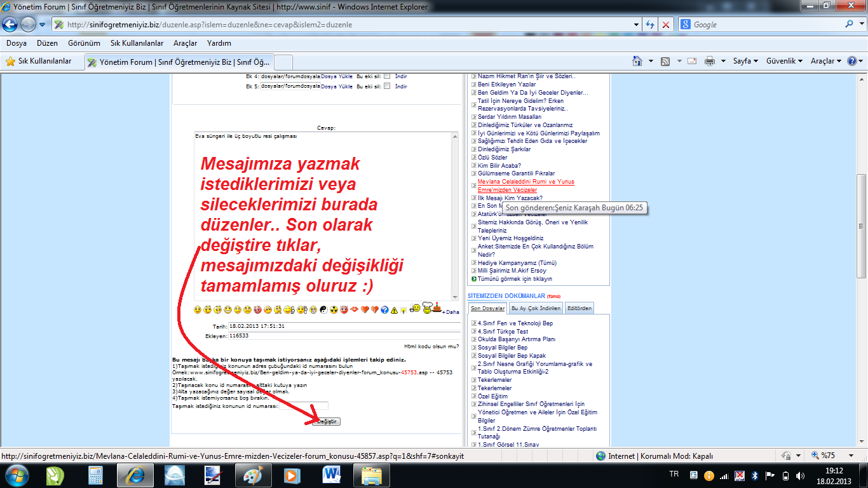868x488 pixels.
Task: Click the page's vertical scrollbar thumb
Action: (x=862, y=226)
